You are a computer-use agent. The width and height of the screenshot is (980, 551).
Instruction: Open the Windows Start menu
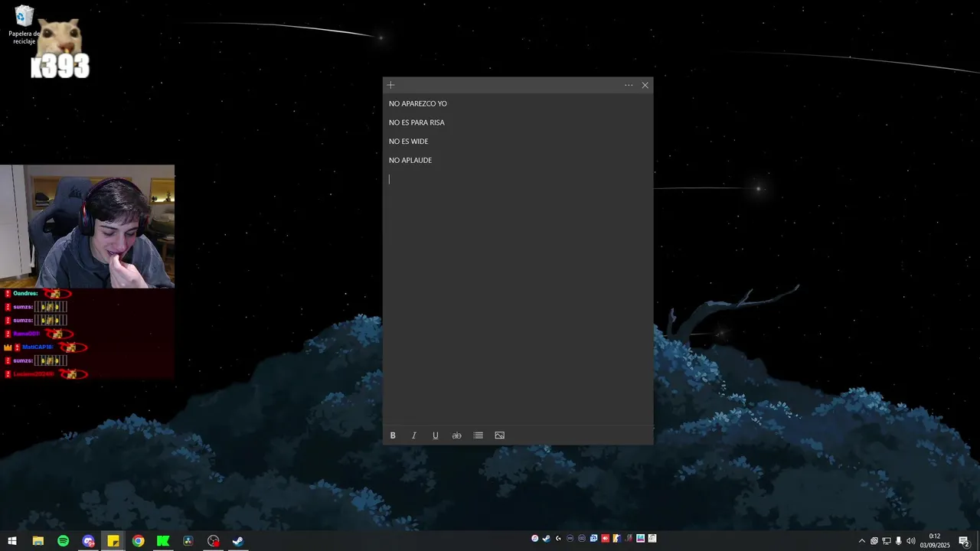click(x=12, y=541)
